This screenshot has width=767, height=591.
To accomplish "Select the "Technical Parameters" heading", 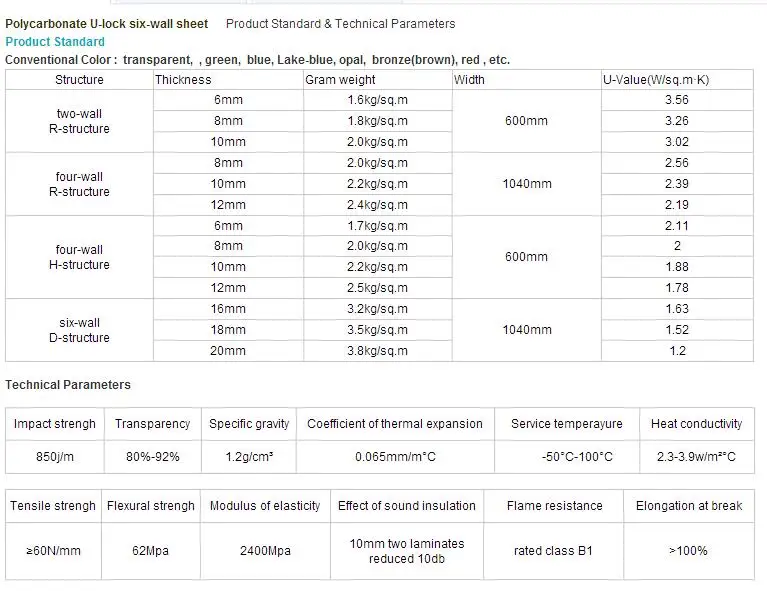I will pos(68,385).
